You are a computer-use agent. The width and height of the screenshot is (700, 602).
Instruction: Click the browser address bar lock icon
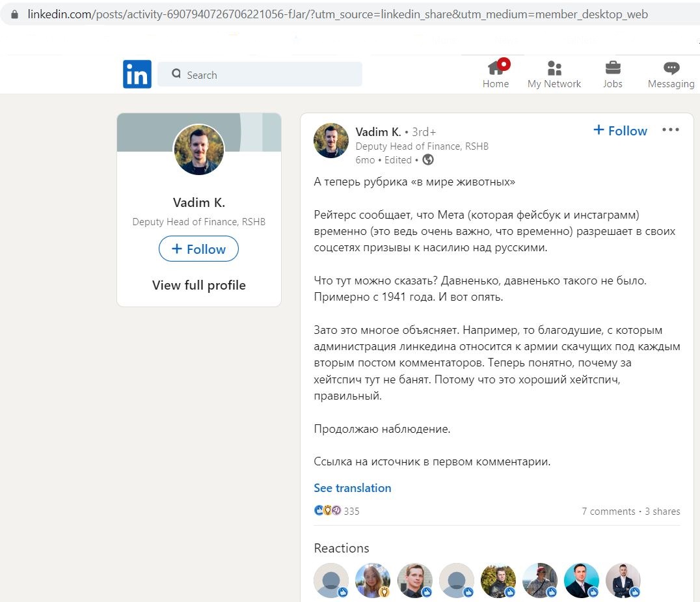(15, 14)
